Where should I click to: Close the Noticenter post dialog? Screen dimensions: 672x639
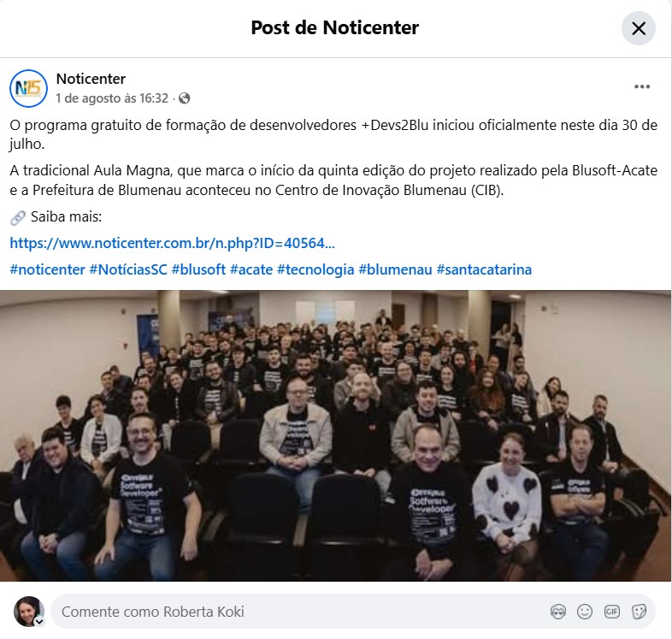click(x=638, y=28)
